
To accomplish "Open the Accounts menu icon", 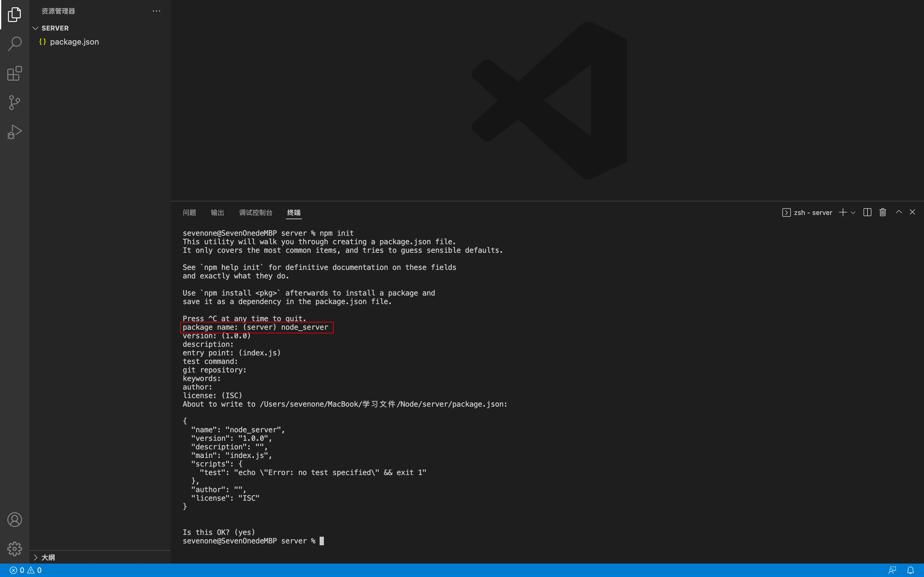I will [x=14, y=519].
